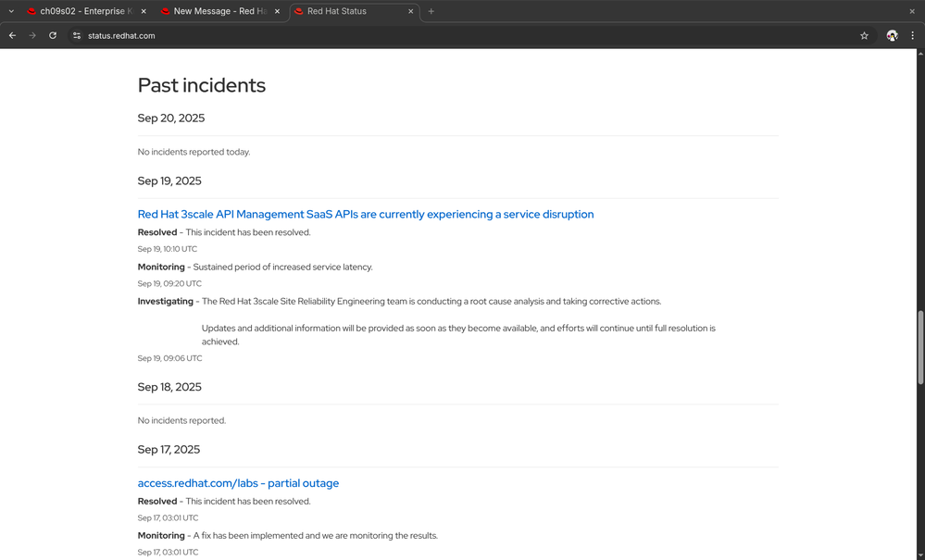Open the Chrome three-dot menu

coord(912,35)
